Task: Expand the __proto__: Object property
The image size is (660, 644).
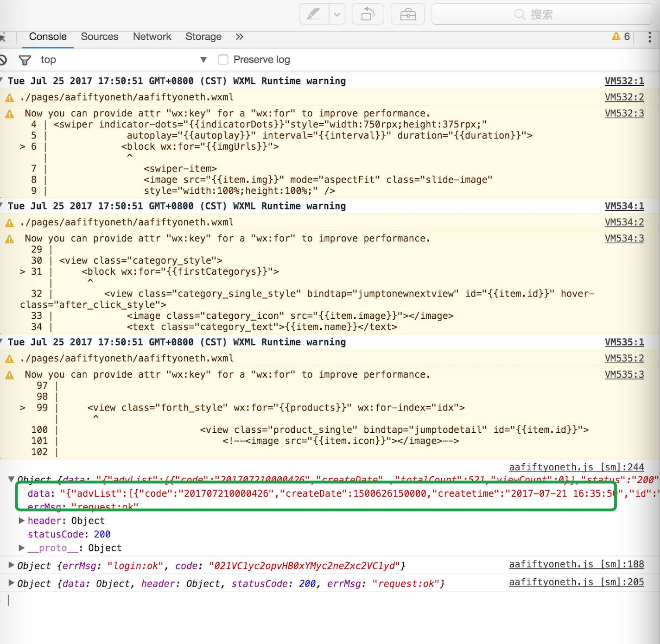Action: pos(21,548)
